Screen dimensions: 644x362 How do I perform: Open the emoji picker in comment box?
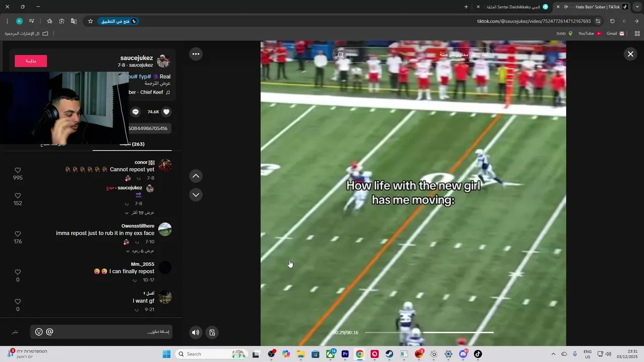(x=39, y=332)
